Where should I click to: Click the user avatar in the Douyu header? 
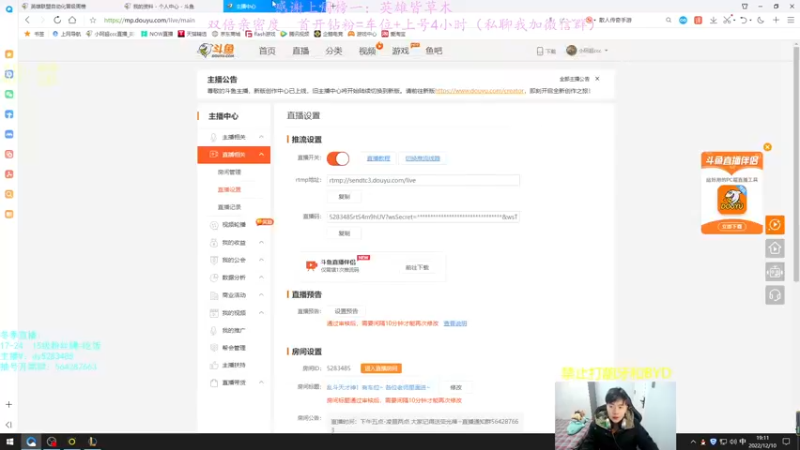point(571,51)
